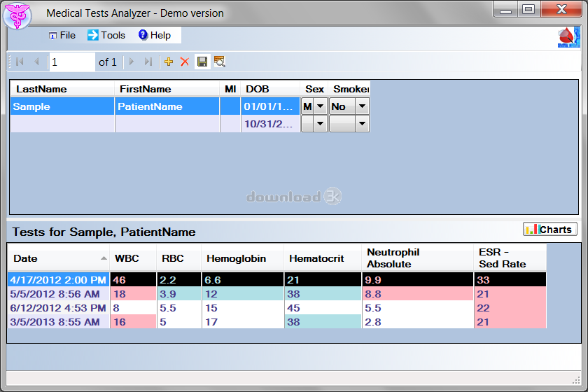Click the blood drop logo icon
Screen dimensions: 588x392
[x=568, y=36]
